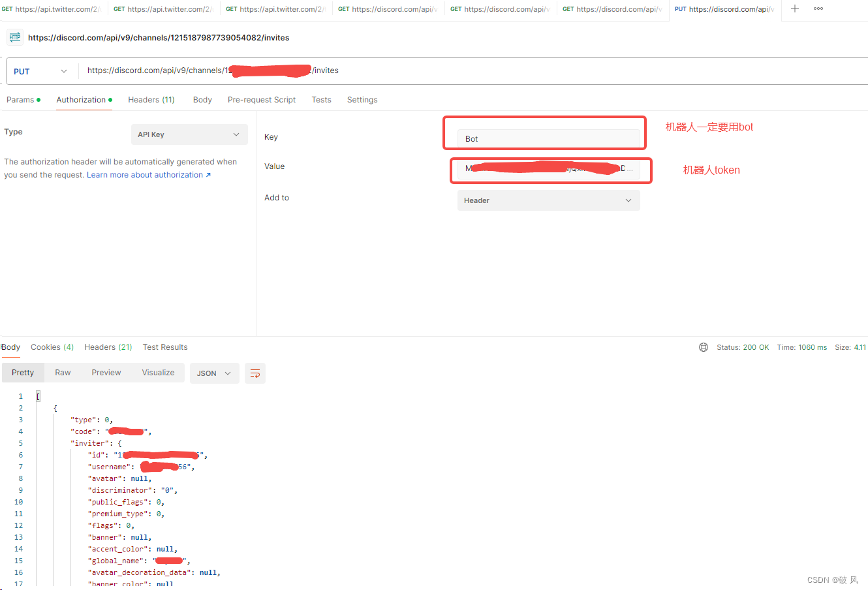
Task: Click the "discriminator": "0" line
Action: click(x=132, y=490)
